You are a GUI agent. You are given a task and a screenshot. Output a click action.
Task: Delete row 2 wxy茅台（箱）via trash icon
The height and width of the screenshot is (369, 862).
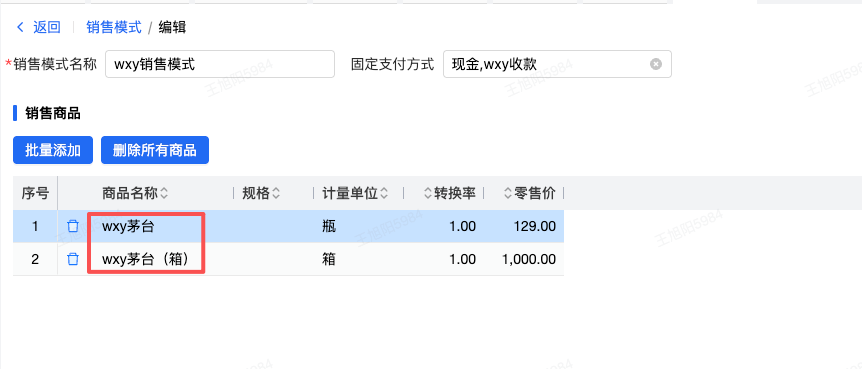pos(73,259)
